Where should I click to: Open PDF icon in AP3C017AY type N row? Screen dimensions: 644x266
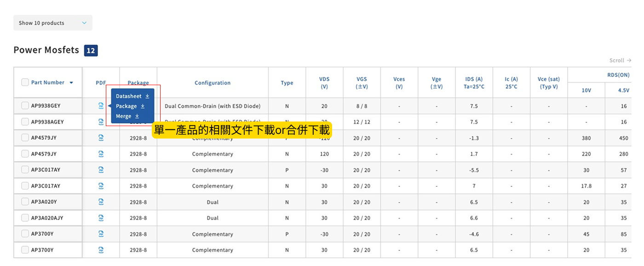point(101,186)
